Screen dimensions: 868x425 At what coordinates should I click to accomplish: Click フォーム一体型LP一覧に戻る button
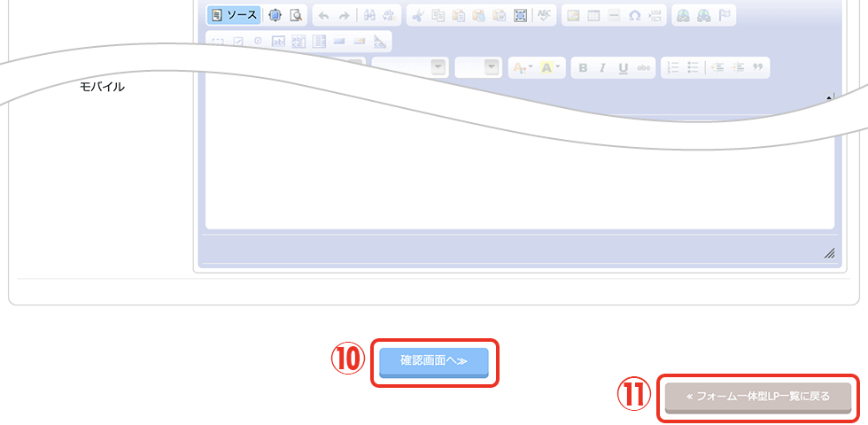coord(758,398)
